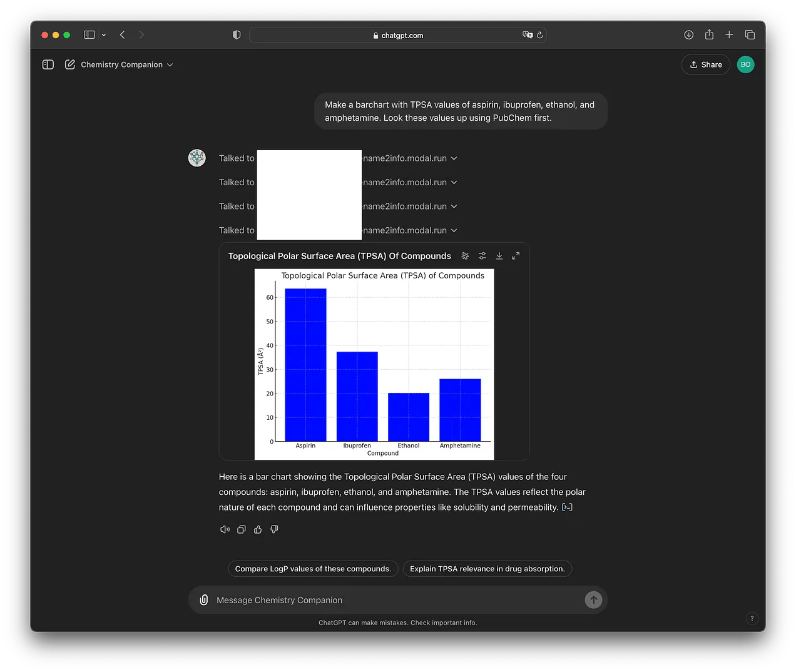Start a new chat with pencil icon
Image resolution: width=796 pixels, height=672 pixels.
(x=70, y=64)
